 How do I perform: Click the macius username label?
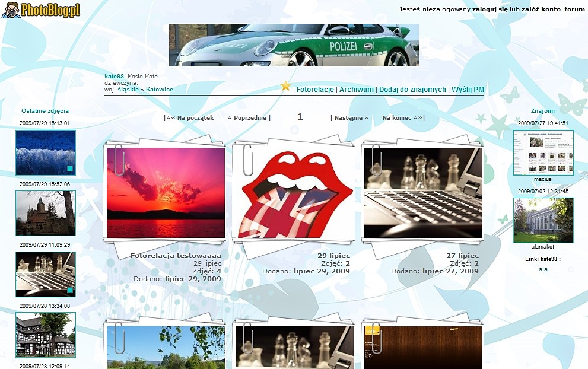543,179
